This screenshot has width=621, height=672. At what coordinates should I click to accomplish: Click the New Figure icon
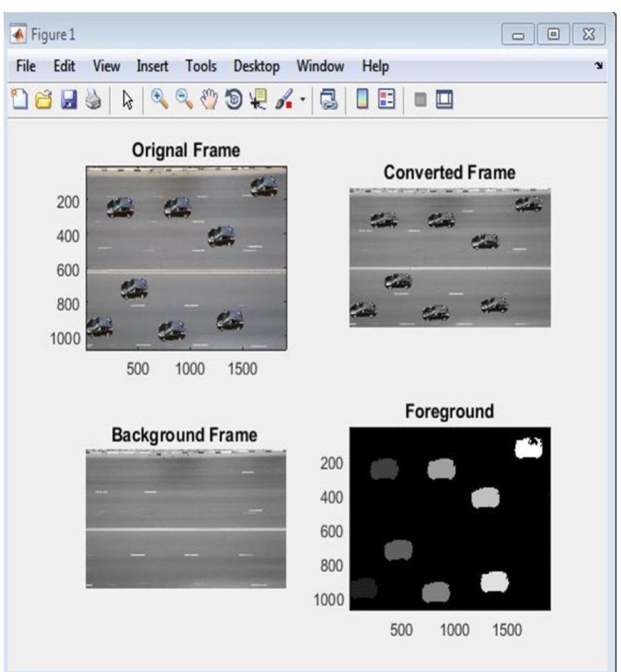click(19, 99)
